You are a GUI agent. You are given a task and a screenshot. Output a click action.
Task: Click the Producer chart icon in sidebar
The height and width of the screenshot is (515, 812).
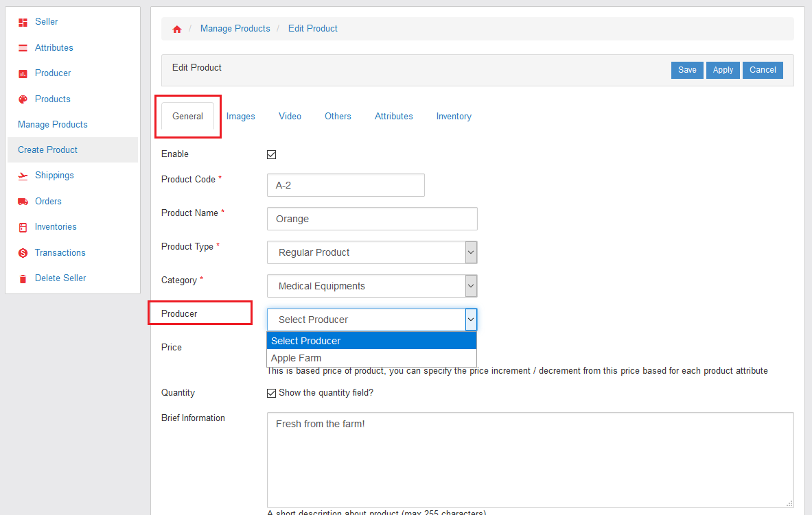click(23, 73)
